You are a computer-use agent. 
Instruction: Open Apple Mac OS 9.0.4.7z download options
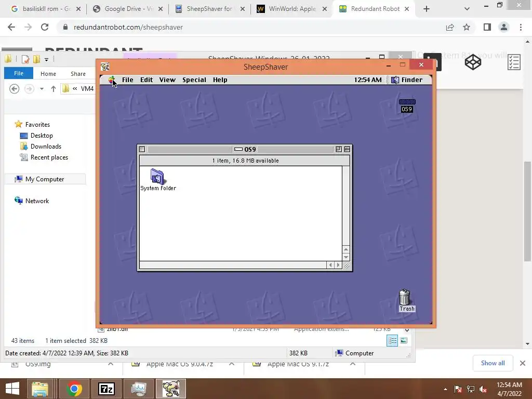(232, 364)
